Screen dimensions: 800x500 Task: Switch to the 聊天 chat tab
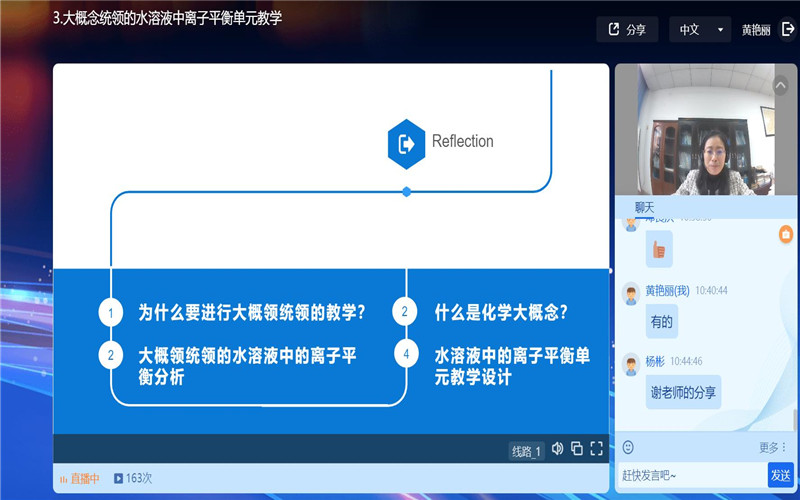[644, 207]
